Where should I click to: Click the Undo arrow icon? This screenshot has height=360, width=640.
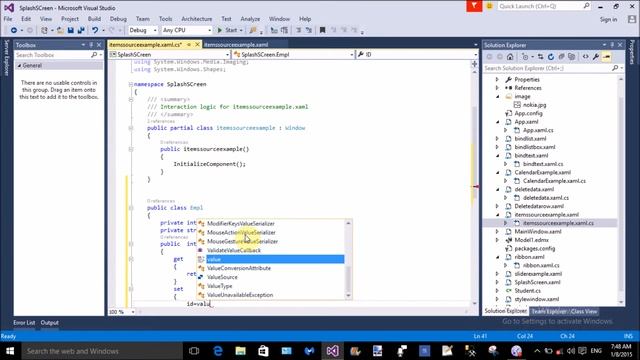pyautogui.click(x=95, y=30)
